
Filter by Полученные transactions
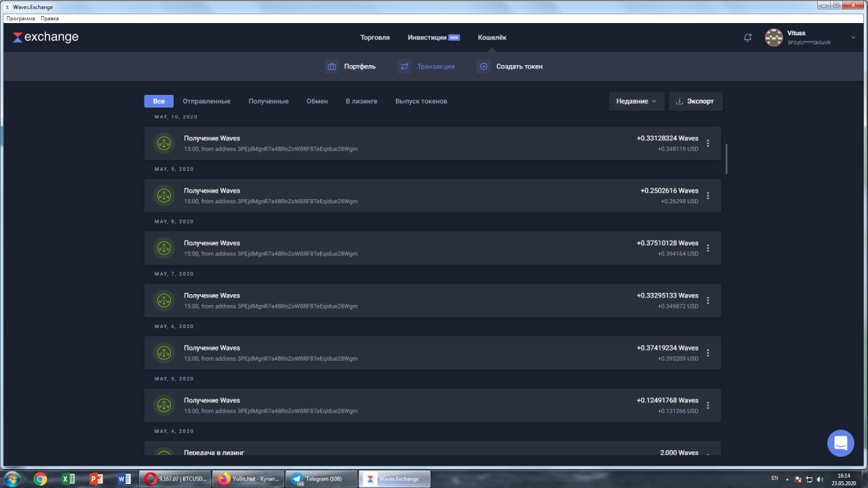[x=269, y=101]
